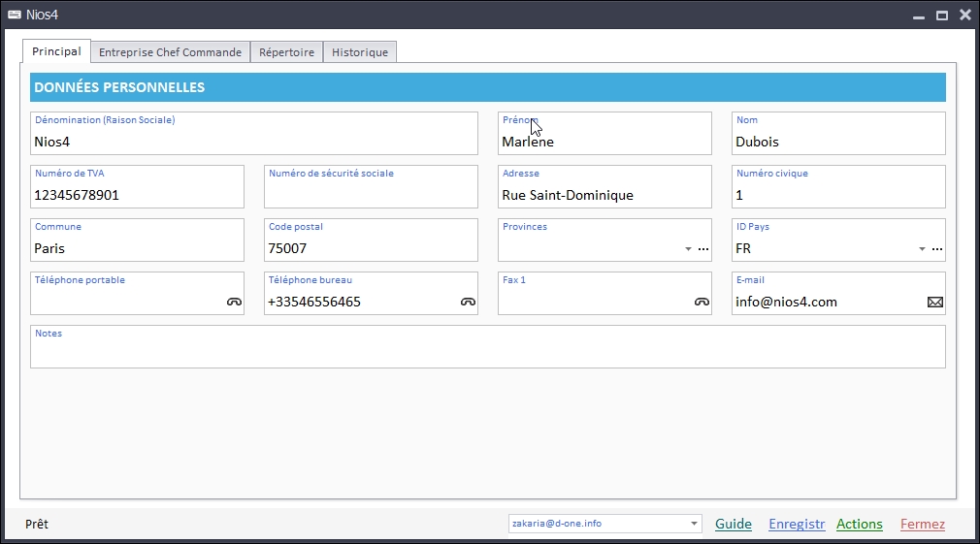The image size is (980, 544).
Task: Maximize the Nios4 window
Action: point(941,15)
